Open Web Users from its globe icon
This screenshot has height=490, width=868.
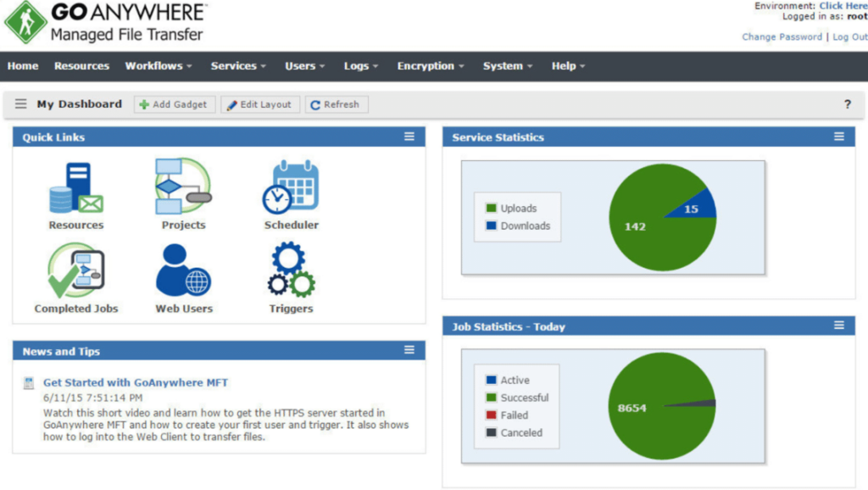click(x=182, y=271)
